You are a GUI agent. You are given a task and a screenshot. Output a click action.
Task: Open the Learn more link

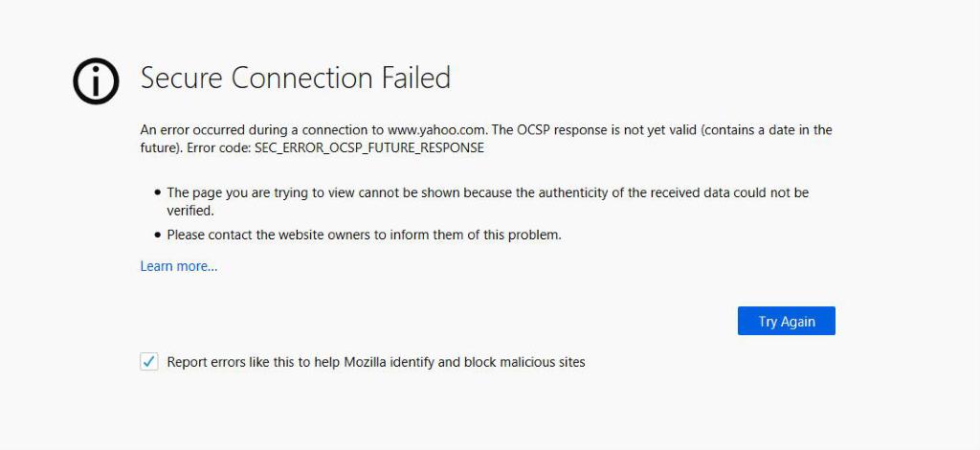coord(179,266)
